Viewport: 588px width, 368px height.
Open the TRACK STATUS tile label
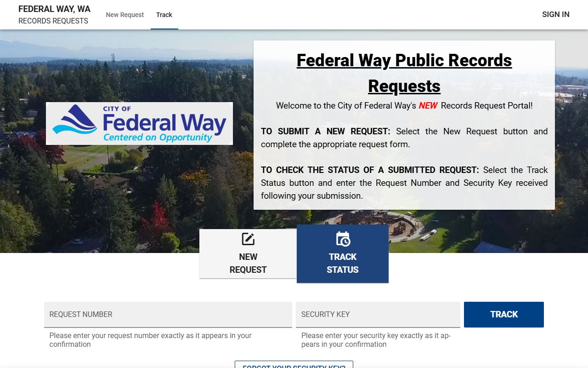pyautogui.click(x=343, y=263)
